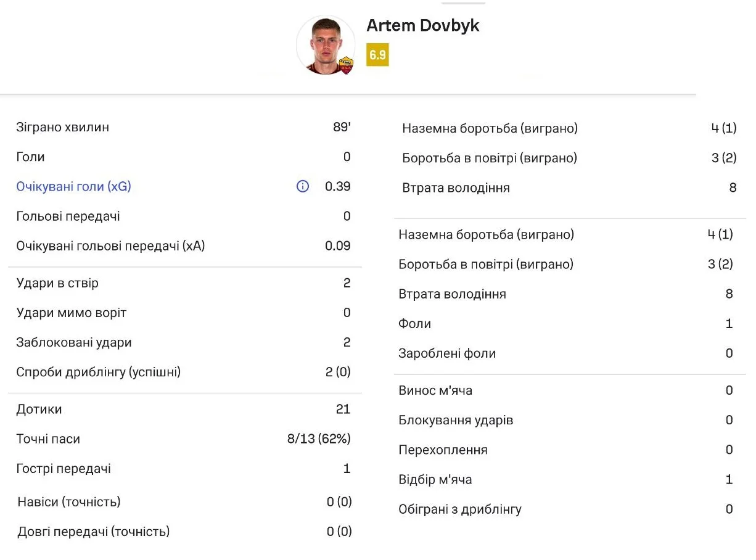Open Artem Dovbyk's player photo
Image resolution: width=756 pixels, height=560 pixels.
click(324, 45)
